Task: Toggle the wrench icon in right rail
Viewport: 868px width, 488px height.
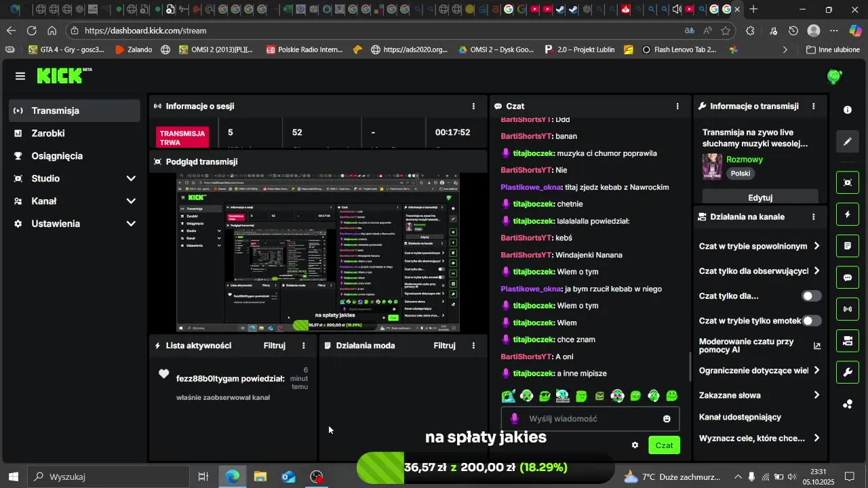Action: click(x=848, y=372)
